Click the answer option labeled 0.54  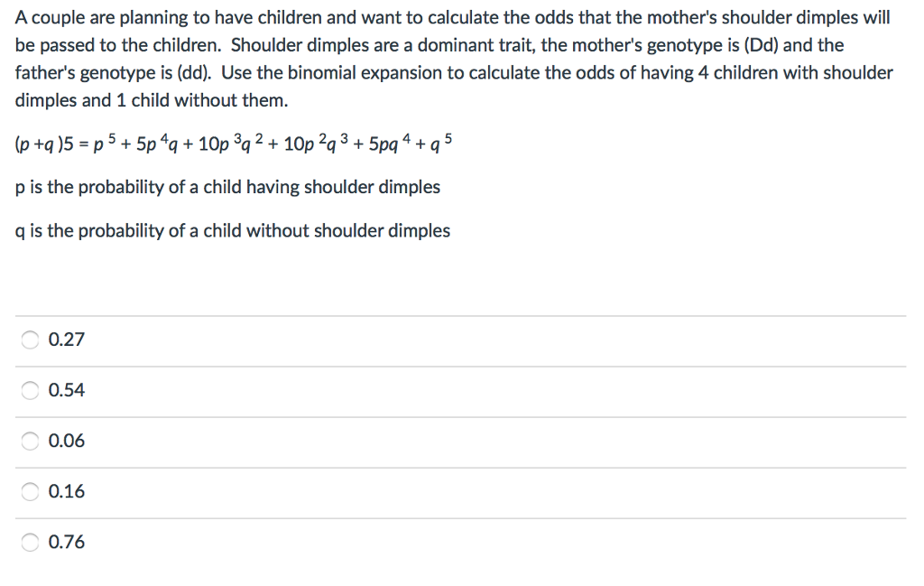click(x=66, y=390)
